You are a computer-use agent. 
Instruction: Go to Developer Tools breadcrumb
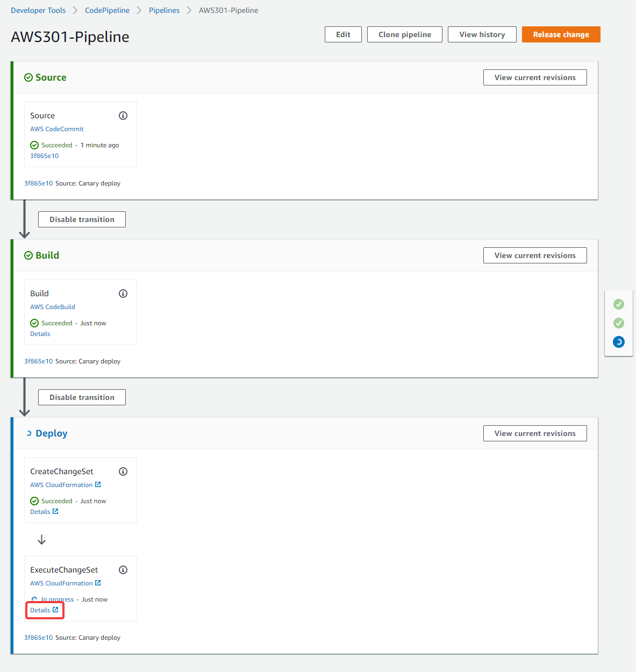pos(38,10)
